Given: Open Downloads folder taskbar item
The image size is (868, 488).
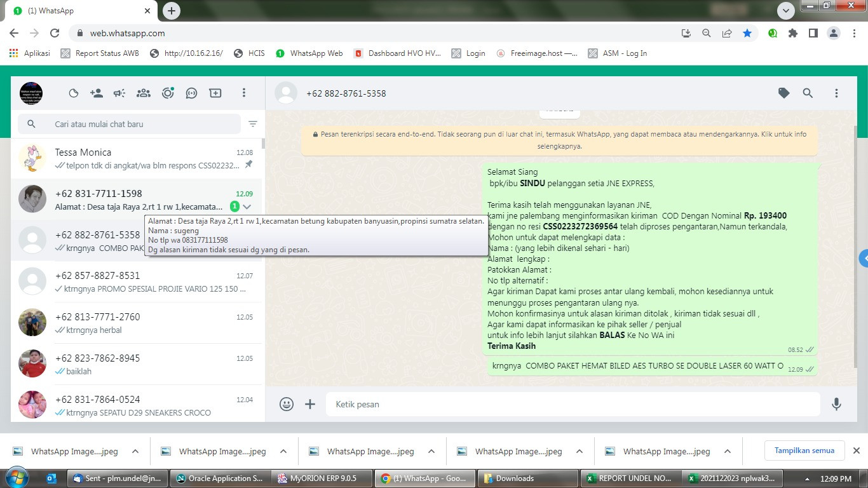Looking at the screenshot, I should pyautogui.click(x=528, y=478).
